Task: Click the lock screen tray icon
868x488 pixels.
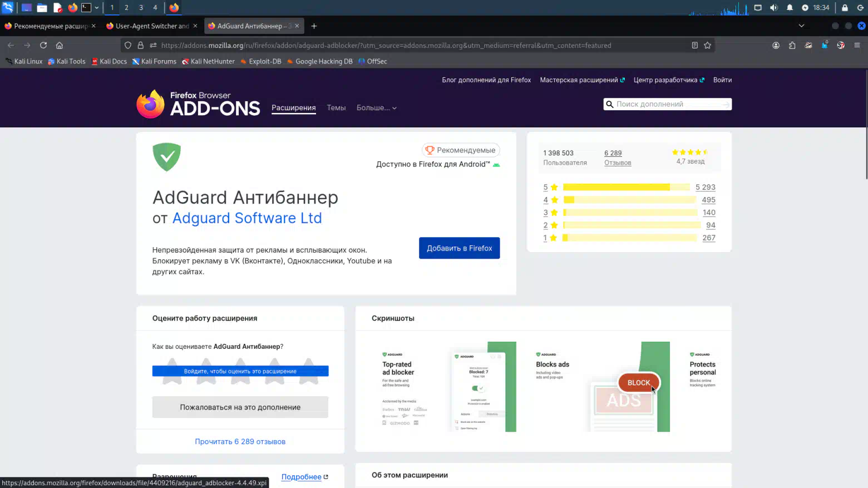Action: pos(845,7)
